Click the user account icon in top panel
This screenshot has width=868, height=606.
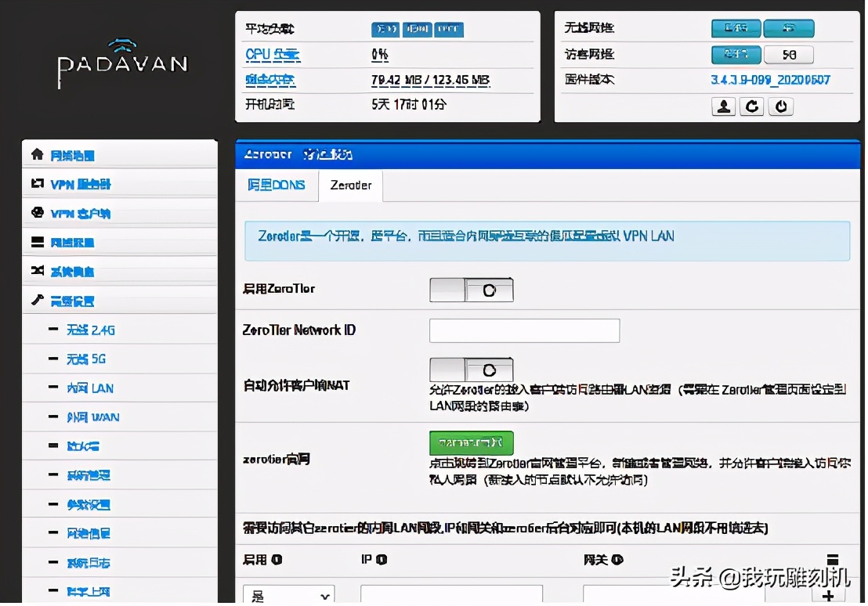click(723, 106)
